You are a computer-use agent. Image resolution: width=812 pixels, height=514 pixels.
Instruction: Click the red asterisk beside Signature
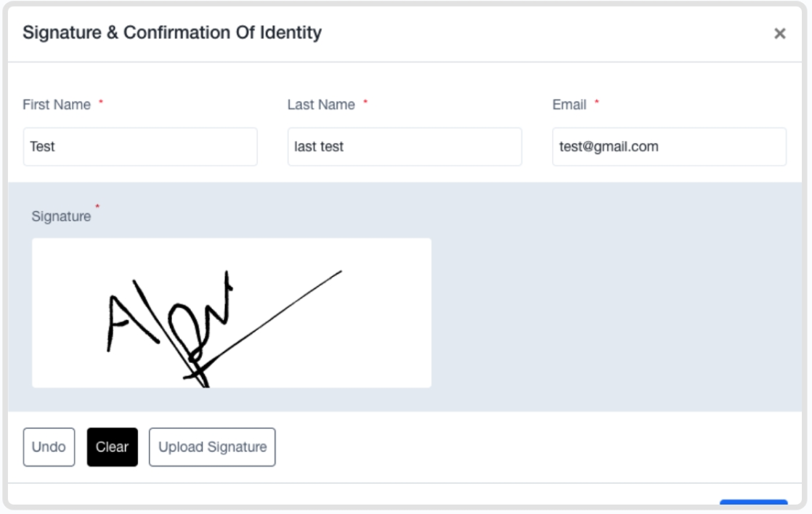pos(97,206)
